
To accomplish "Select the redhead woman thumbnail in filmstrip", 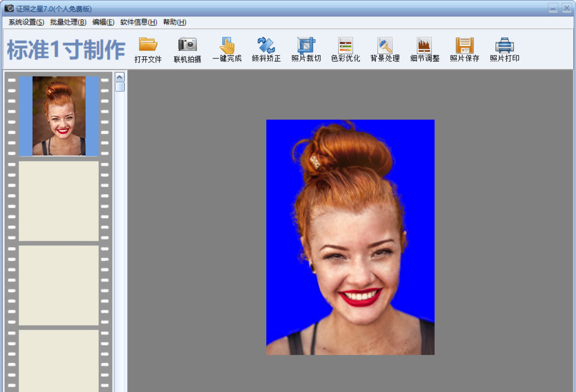I will (x=59, y=116).
